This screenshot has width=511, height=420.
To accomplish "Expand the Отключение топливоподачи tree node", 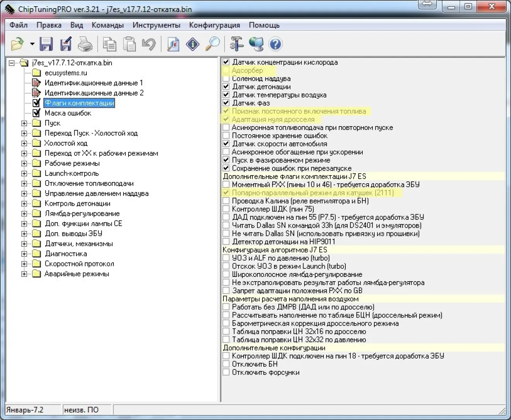I will coord(24,183).
